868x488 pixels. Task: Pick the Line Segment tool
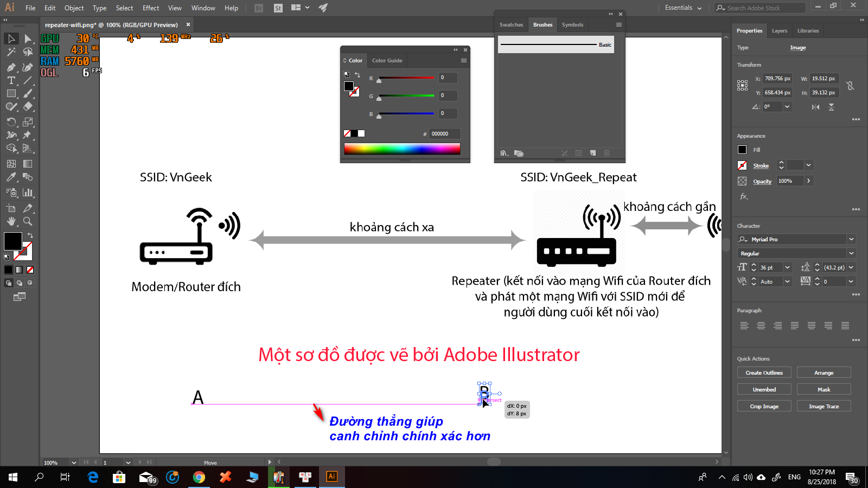[x=28, y=80]
